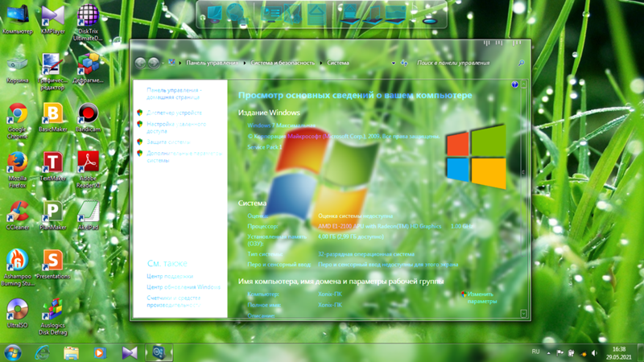The image size is (644, 362).
Task: Click the refresh icon beside address bar
Action: coord(404,63)
